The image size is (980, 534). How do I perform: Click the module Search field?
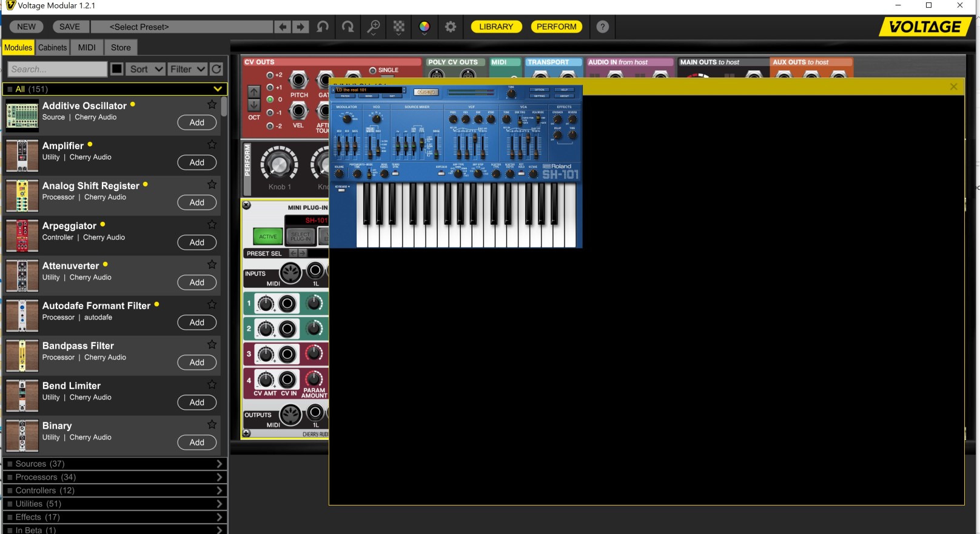(57, 69)
